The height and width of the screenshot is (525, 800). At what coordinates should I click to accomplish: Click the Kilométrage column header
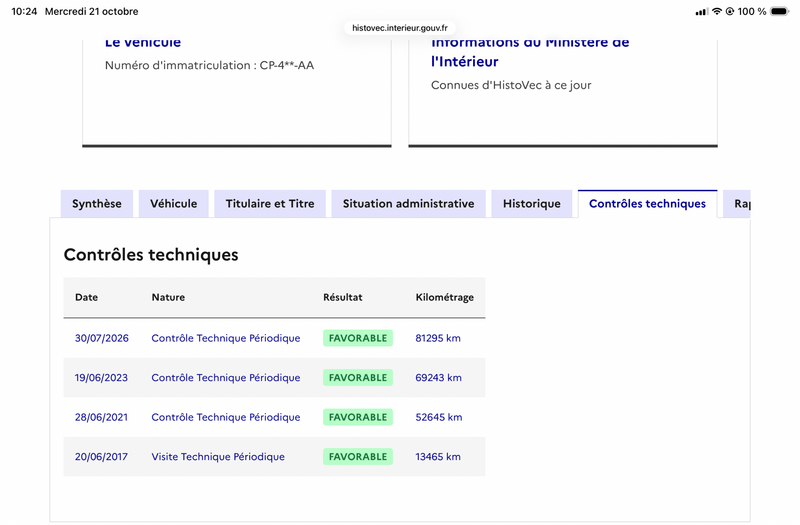point(444,297)
